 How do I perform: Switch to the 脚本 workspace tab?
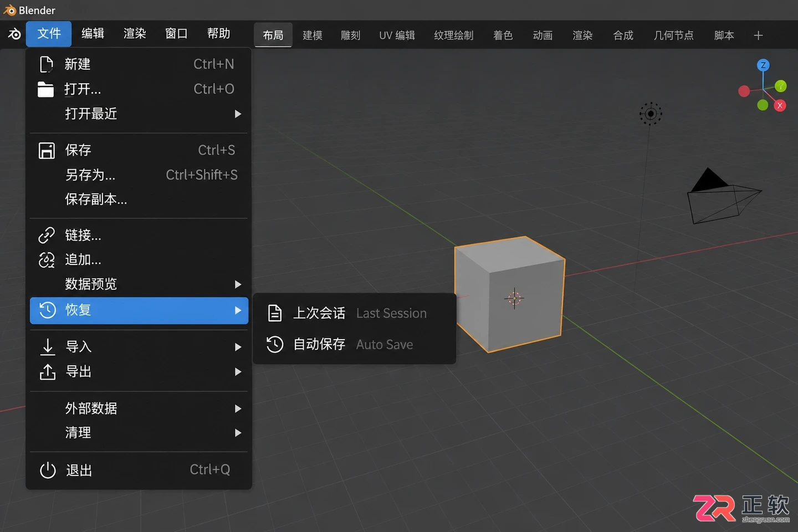point(724,35)
